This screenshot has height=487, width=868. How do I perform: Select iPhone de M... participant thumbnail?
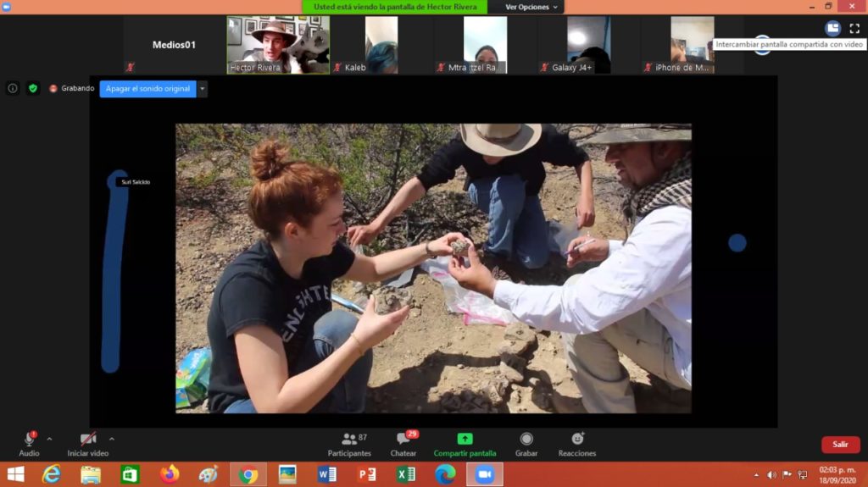pos(692,45)
